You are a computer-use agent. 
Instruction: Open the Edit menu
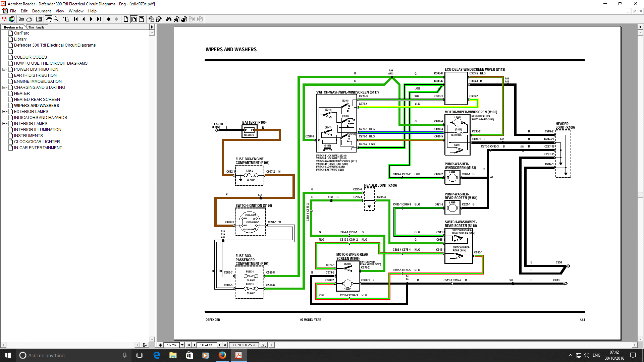pyautogui.click(x=24, y=11)
